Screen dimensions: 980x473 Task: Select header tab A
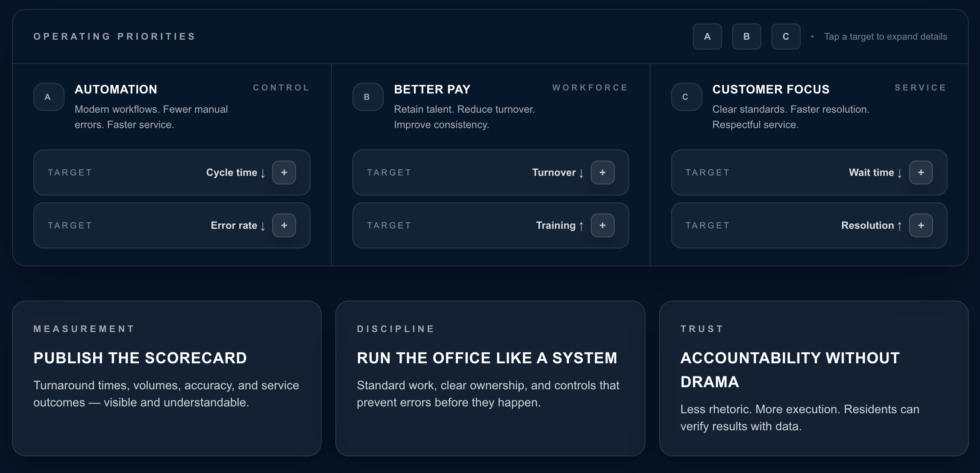[707, 37]
